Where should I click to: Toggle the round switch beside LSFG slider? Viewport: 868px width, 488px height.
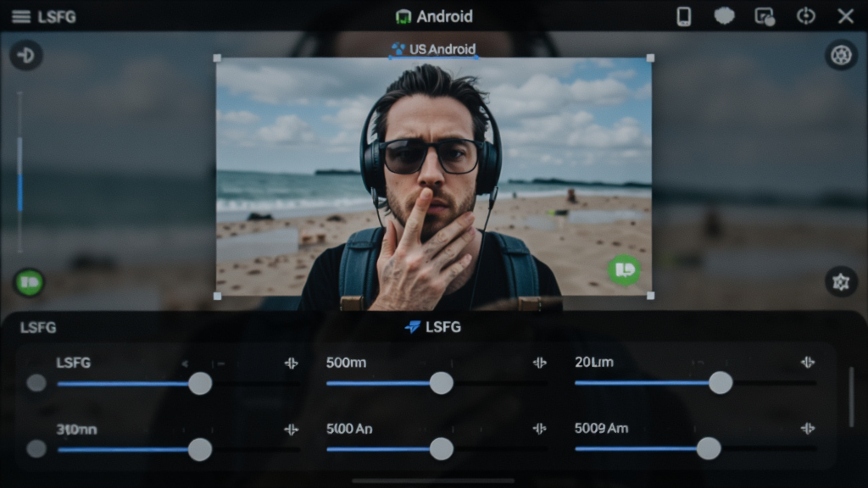point(36,383)
